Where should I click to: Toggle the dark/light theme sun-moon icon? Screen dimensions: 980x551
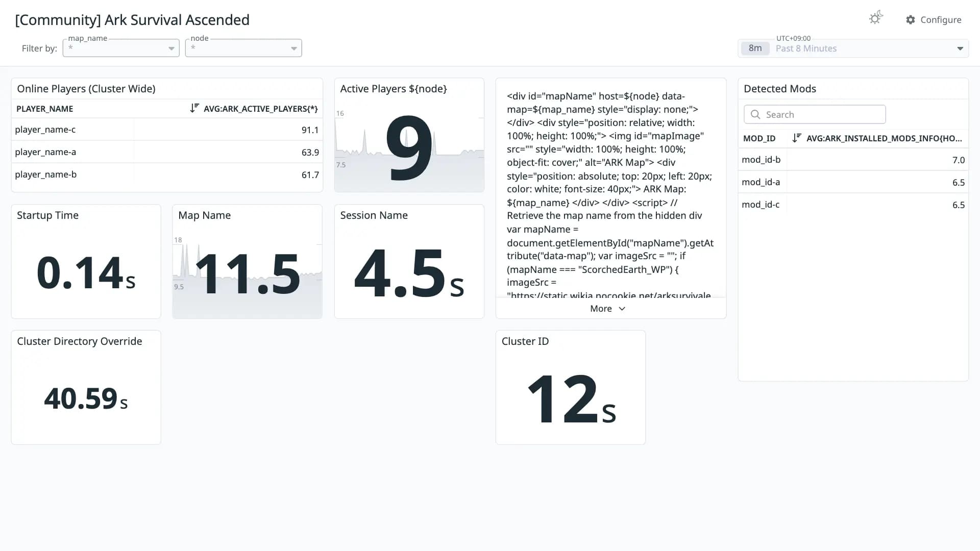tap(875, 18)
